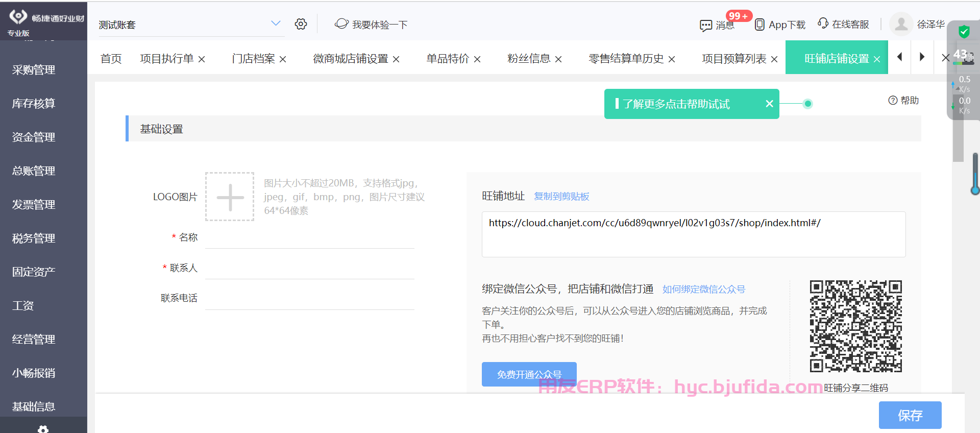Click the green shield security icon

coord(964,32)
